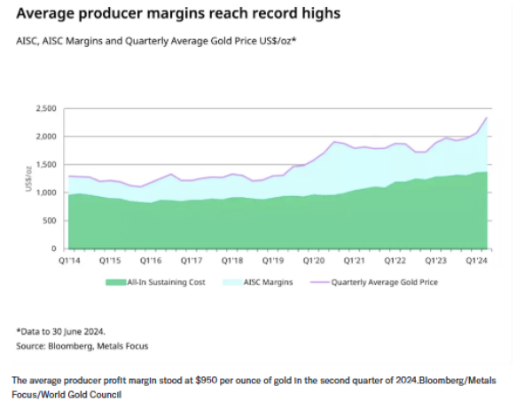532x401 pixels.
Task: Click the purple Quarterly Average Gold Price line marker
Action: 317,282
